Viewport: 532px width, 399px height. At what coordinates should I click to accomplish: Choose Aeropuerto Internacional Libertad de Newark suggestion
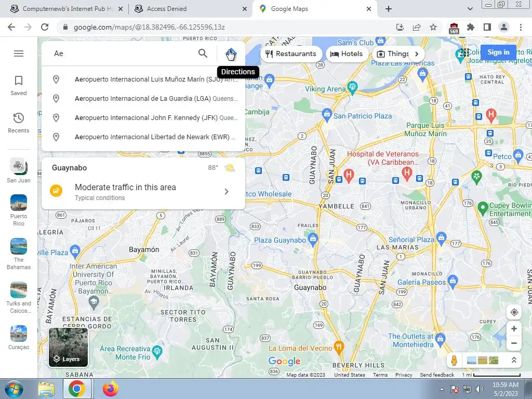143,137
